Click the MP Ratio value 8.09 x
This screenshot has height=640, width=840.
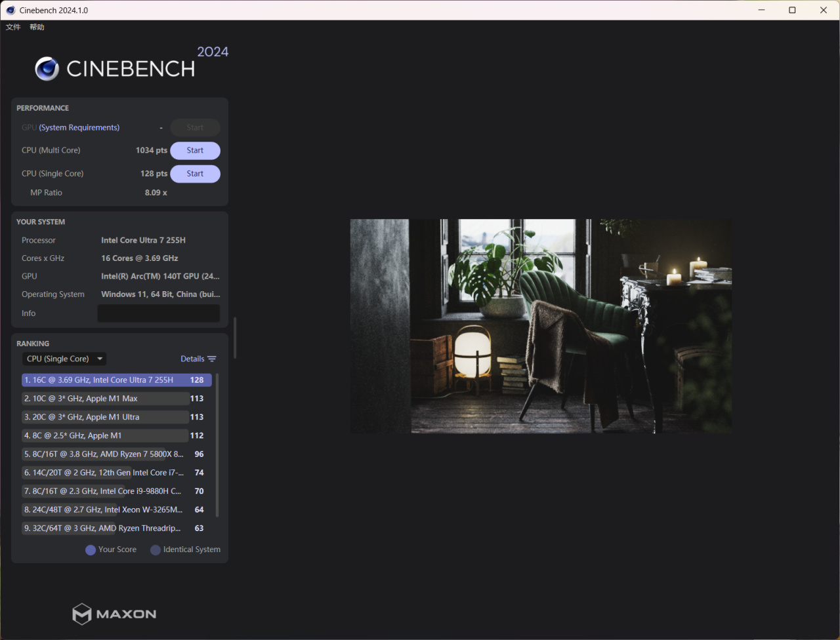pyautogui.click(x=156, y=193)
